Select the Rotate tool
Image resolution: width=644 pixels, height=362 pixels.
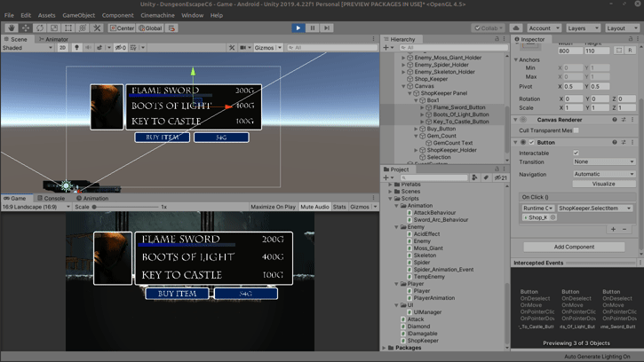click(40, 28)
